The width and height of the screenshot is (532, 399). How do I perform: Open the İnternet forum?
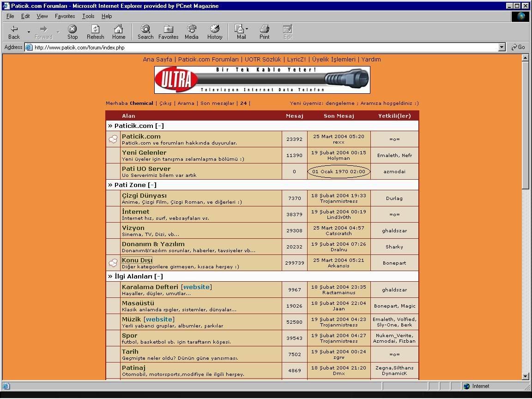pos(135,212)
